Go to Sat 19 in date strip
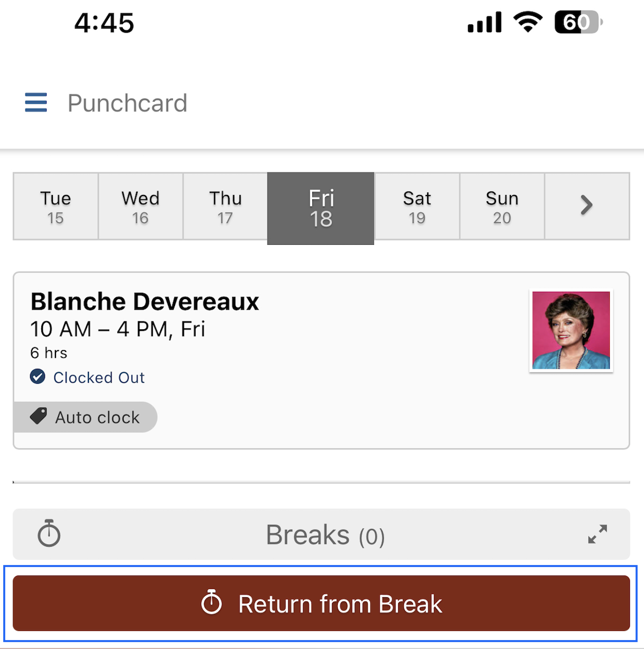Image resolution: width=644 pixels, height=649 pixels. point(417,206)
